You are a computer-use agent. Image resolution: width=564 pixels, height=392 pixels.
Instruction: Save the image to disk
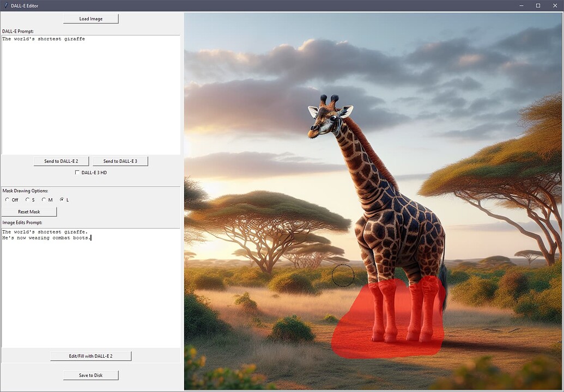pyautogui.click(x=90, y=375)
